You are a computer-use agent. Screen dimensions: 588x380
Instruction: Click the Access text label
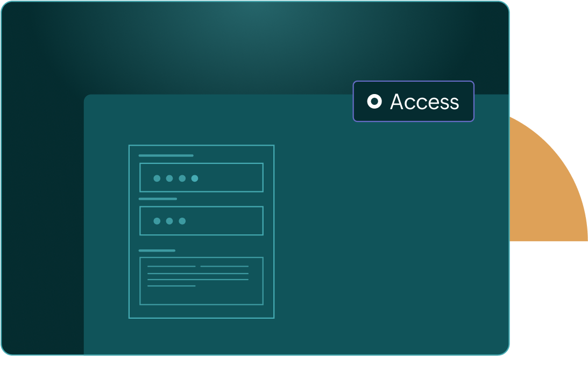(424, 102)
